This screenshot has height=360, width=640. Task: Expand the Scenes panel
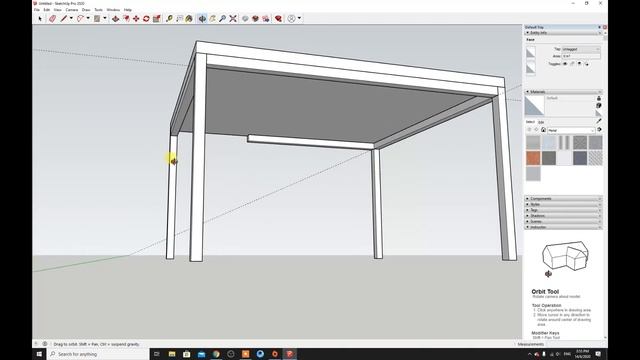pos(563,222)
